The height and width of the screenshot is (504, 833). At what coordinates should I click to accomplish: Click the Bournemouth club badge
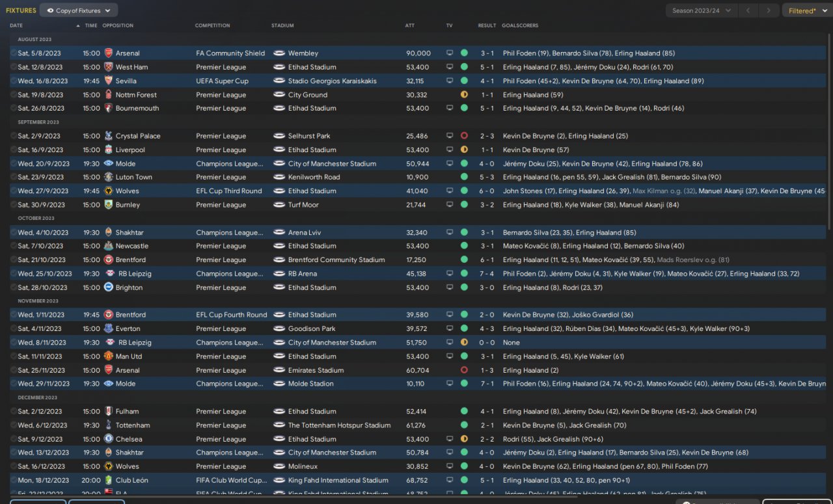pos(108,109)
